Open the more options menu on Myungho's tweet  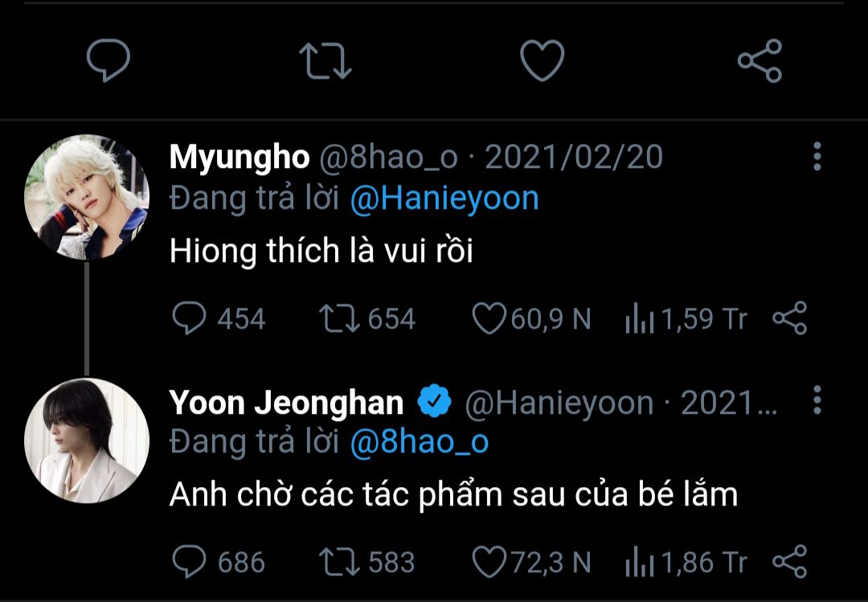click(x=817, y=157)
